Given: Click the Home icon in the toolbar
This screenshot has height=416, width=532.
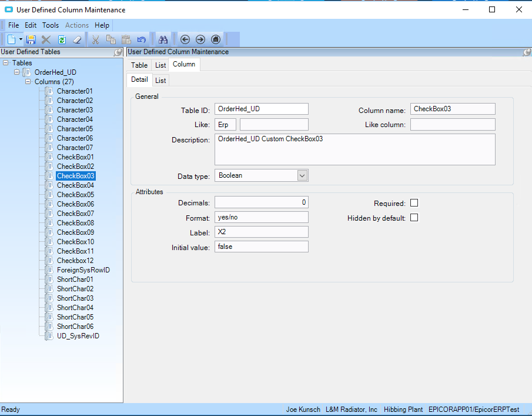Looking at the screenshot, I should pos(216,39).
